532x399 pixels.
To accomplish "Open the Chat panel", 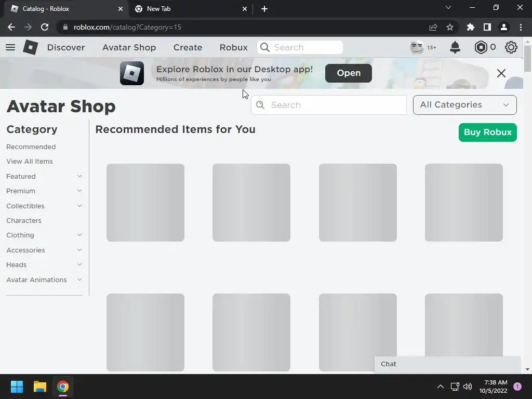I will [447, 364].
